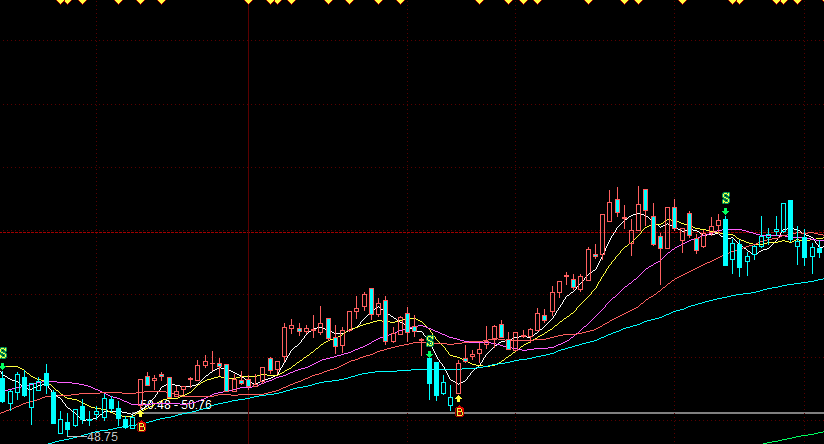This screenshot has height=444, width=824.
Task: Click the diamond marker atop the red vertical line
Action: point(249,1)
